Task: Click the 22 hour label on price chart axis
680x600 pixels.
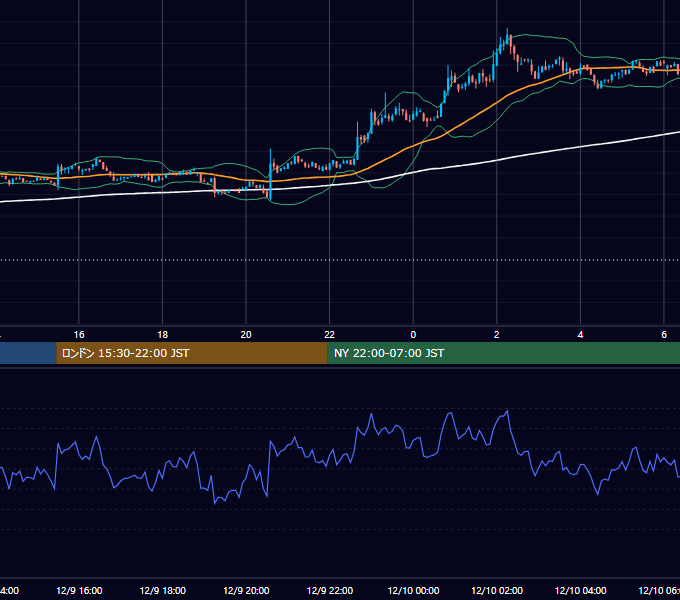Action: coord(330,335)
